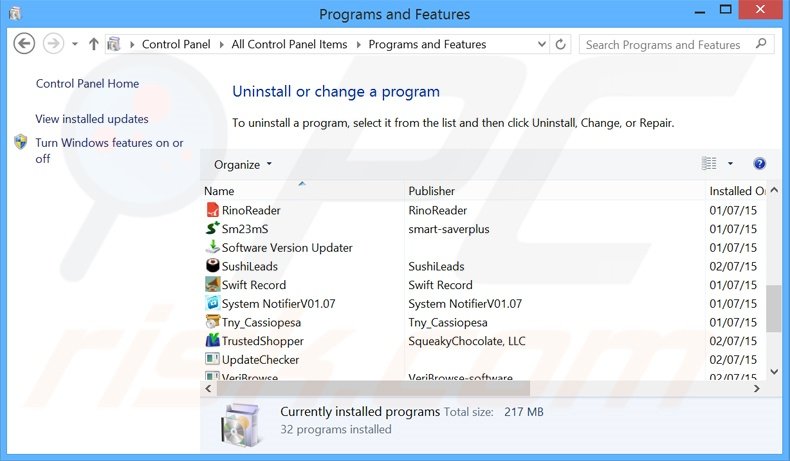Open Turn Windows features on or off
Image resolution: width=790 pixels, height=461 pixels.
(x=109, y=151)
